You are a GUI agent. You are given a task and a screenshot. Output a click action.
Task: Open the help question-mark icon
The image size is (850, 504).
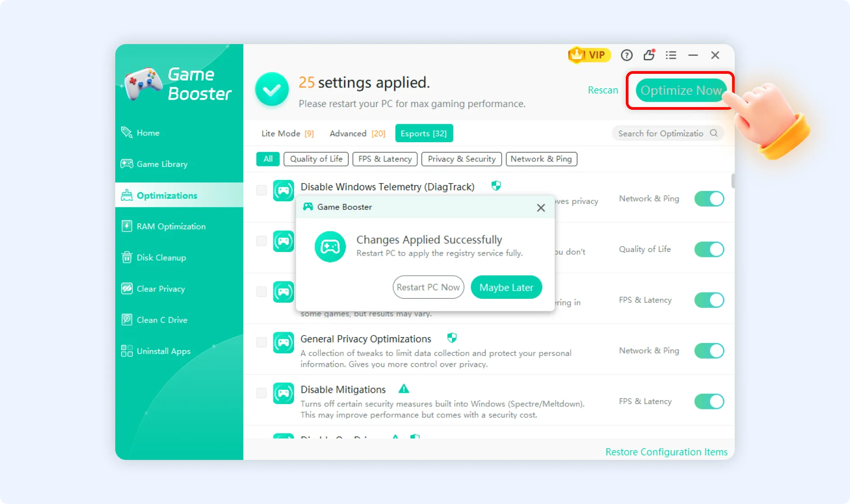[627, 55]
